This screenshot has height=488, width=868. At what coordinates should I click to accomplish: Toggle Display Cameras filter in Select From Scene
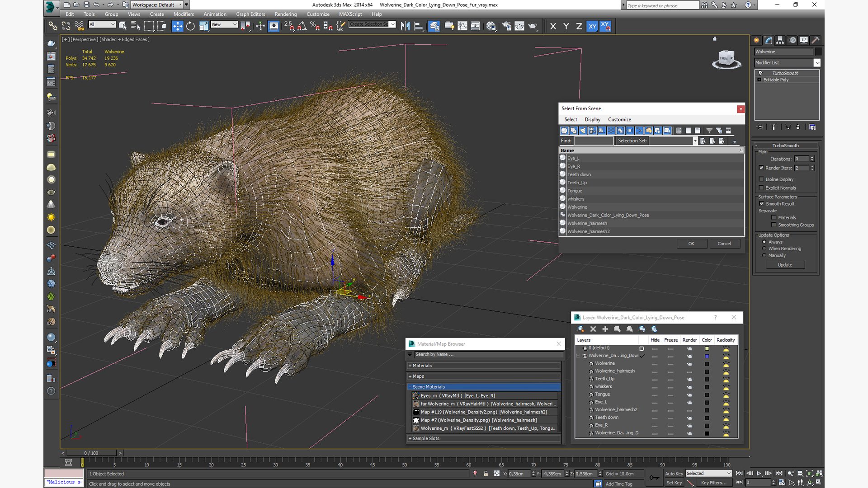(x=592, y=131)
